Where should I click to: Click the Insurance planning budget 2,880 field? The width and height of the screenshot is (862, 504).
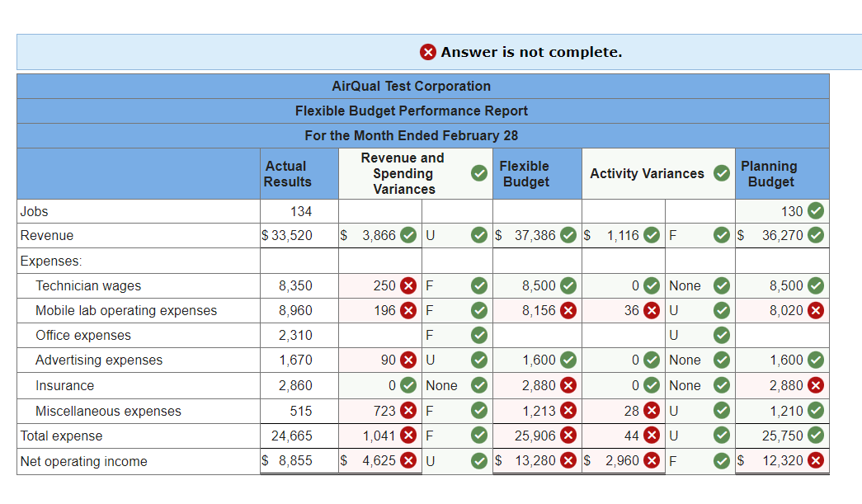[x=782, y=385]
